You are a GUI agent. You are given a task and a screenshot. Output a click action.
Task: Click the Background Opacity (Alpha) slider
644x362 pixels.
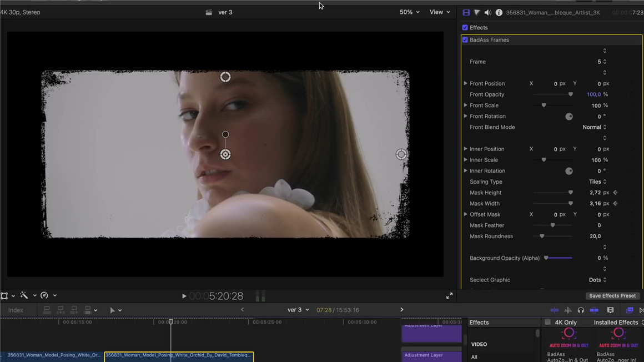[x=558, y=258]
